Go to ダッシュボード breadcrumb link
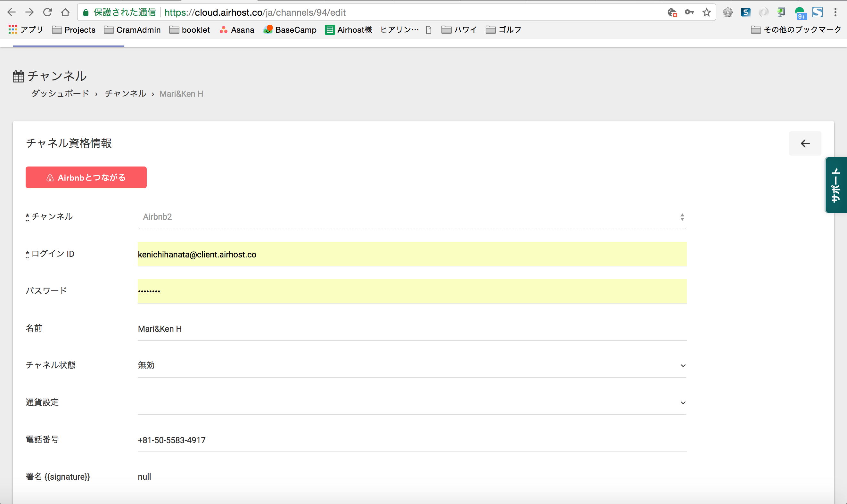This screenshot has width=847, height=504. (60, 94)
